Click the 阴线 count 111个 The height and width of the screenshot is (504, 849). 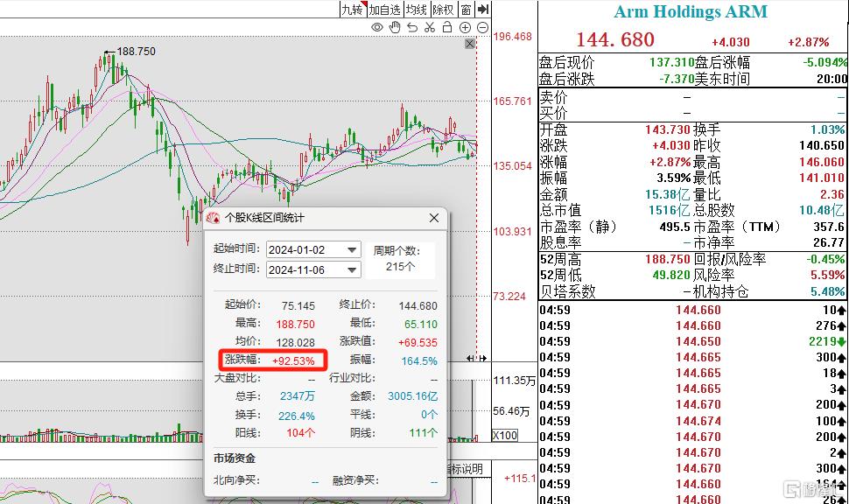(x=423, y=433)
